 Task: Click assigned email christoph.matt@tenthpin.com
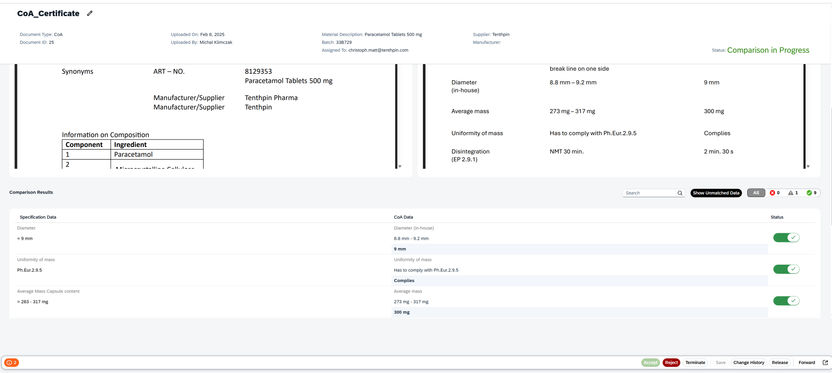pyautogui.click(x=378, y=50)
